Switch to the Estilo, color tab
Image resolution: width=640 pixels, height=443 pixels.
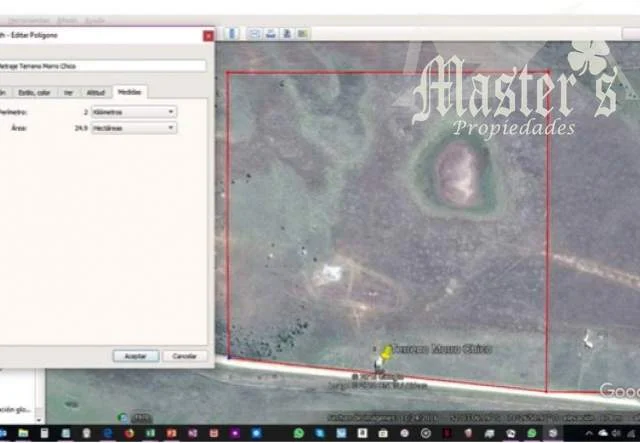click(34, 93)
